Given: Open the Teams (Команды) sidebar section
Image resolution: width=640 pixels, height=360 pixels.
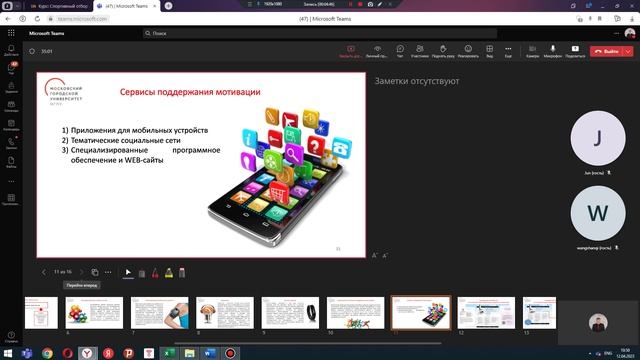Looking at the screenshot, I should (11, 106).
